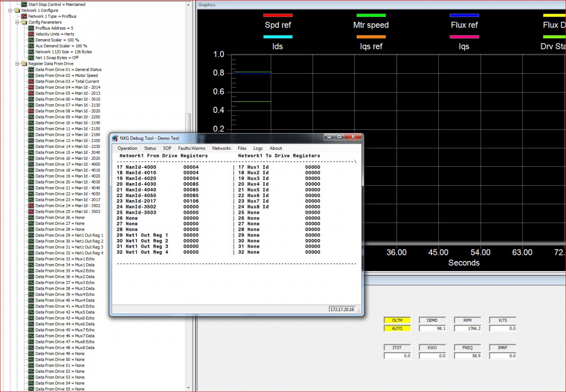Open the Networks menu

(221, 148)
